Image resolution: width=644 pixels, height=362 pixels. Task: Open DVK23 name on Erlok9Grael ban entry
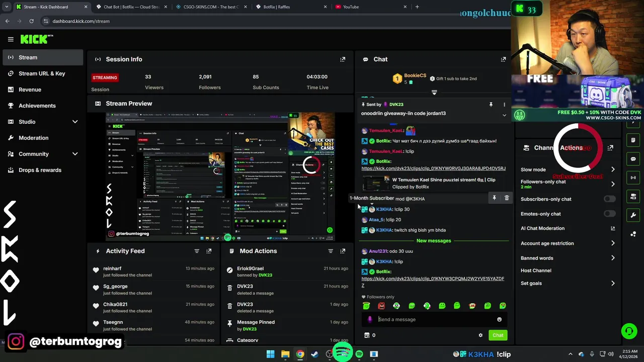click(x=265, y=276)
